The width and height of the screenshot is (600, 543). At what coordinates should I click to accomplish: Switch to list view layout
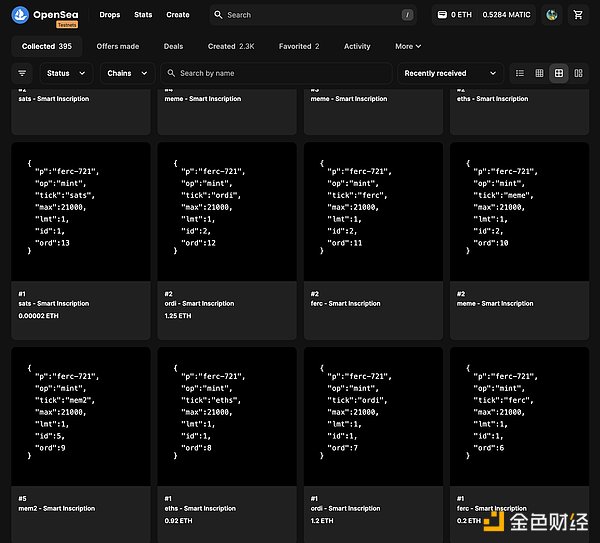pos(519,73)
